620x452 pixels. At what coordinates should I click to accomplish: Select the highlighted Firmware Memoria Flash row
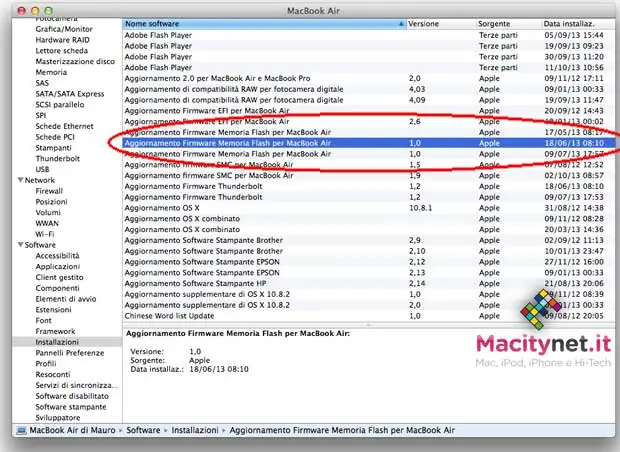[x=369, y=143]
